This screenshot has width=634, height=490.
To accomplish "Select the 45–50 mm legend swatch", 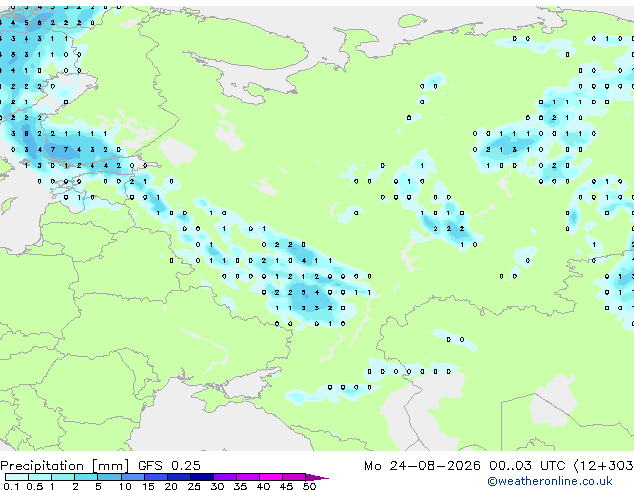I will [x=294, y=477].
